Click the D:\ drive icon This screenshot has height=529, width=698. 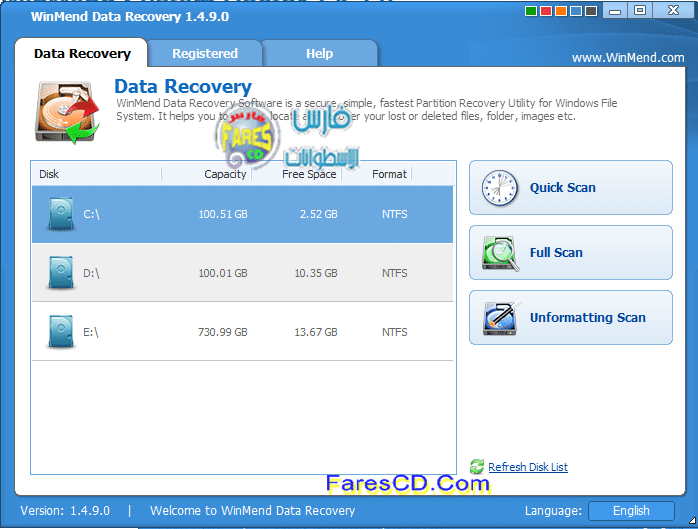point(61,272)
